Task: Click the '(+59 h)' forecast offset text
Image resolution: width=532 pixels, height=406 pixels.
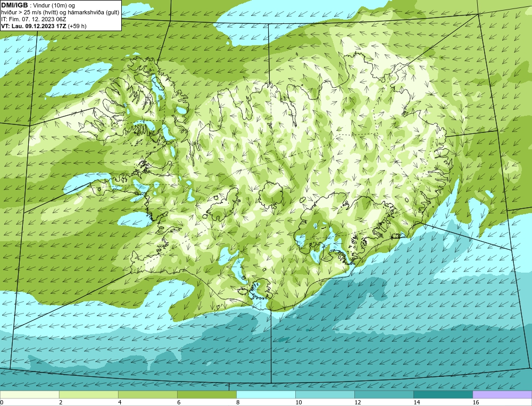Action: [x=77, y=26]
